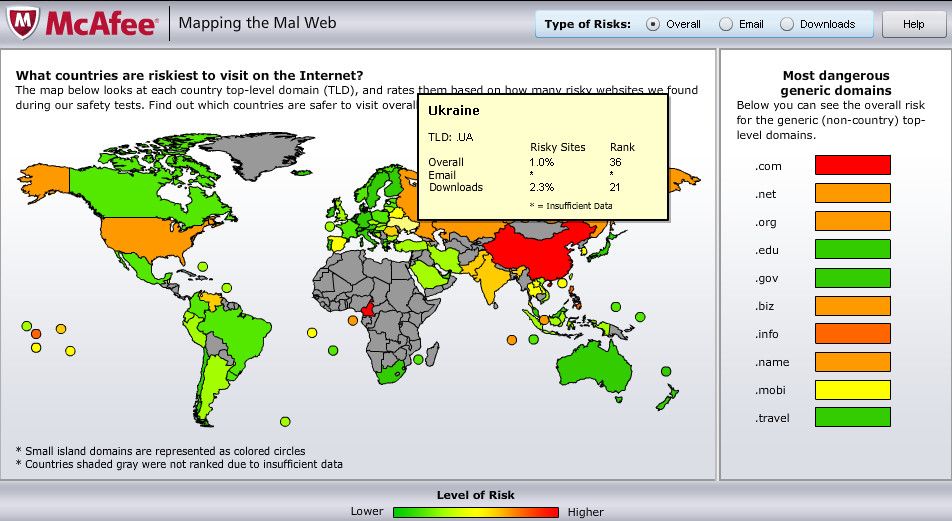This screenshot has height=521, width=952.
Task: Click the 'Most dangerous generic domains' heading
Action: 836,83
